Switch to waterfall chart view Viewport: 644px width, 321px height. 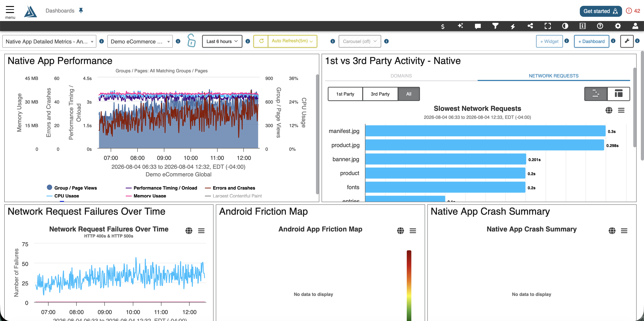pyautogui.click(x=596, y=94)
